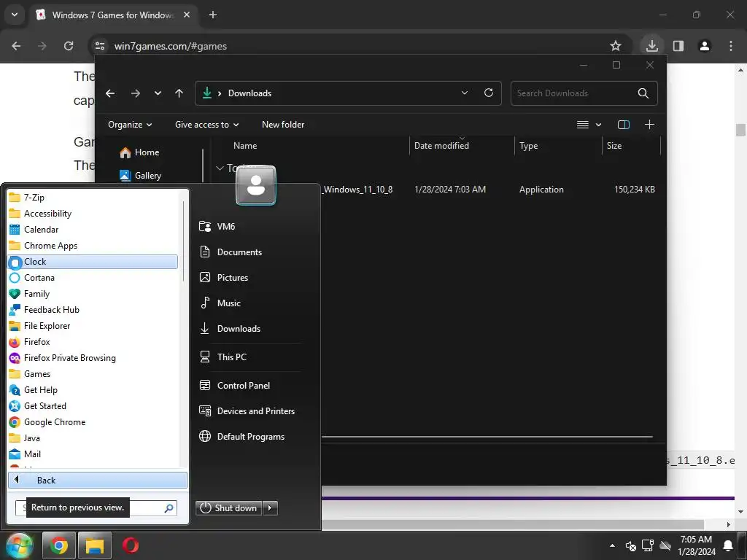Launch Feedback Hub
Viewport: 747px width, 560px height.
point(93,309)
